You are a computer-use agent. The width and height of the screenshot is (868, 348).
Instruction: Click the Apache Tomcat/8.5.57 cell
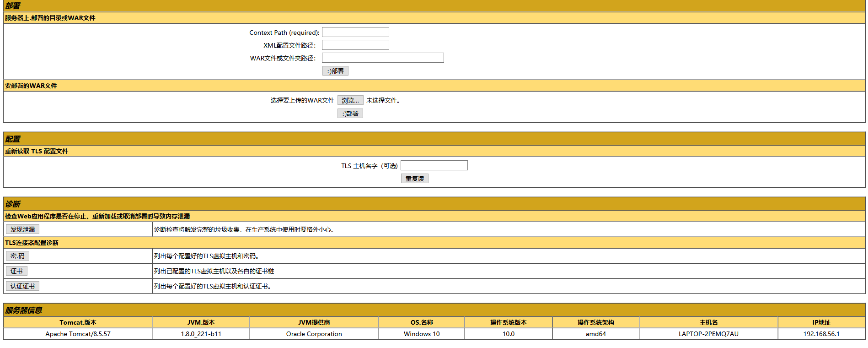pyautogui.click(x=78, y=334)
